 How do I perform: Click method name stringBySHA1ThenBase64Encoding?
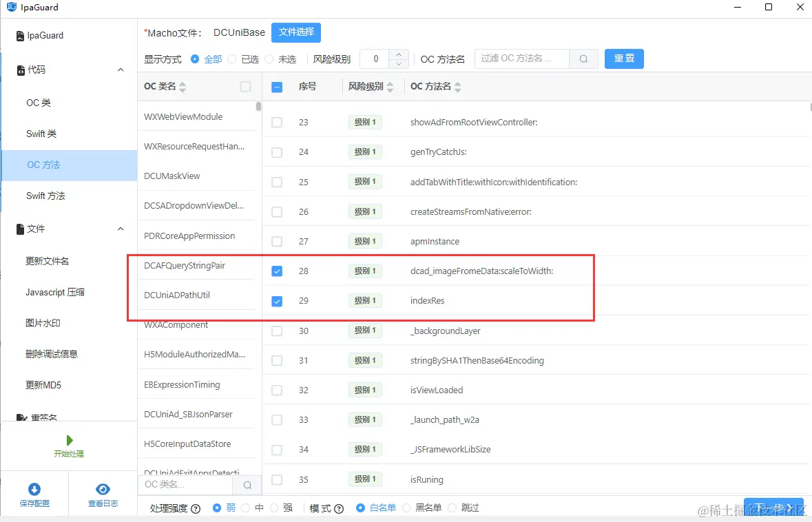tap(477, 361)
